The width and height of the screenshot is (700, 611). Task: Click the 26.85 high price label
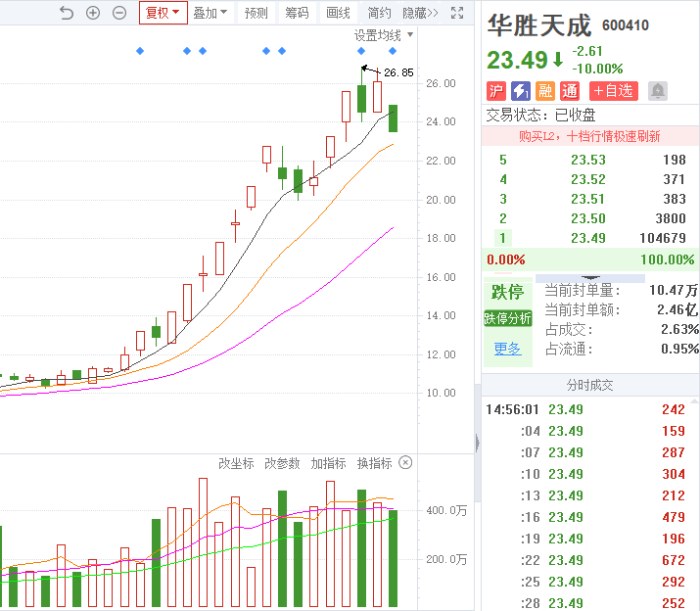(398, 72)
